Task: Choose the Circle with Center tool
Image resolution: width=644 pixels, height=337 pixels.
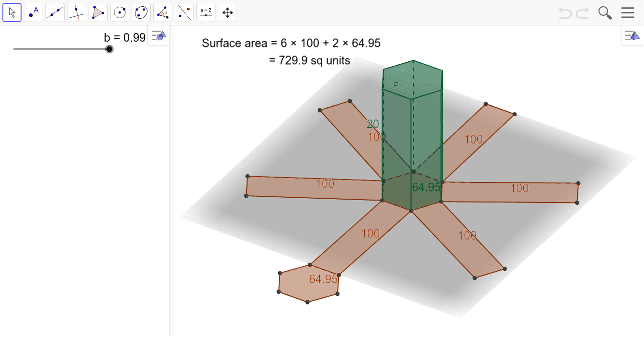Action: click(119, 12)
